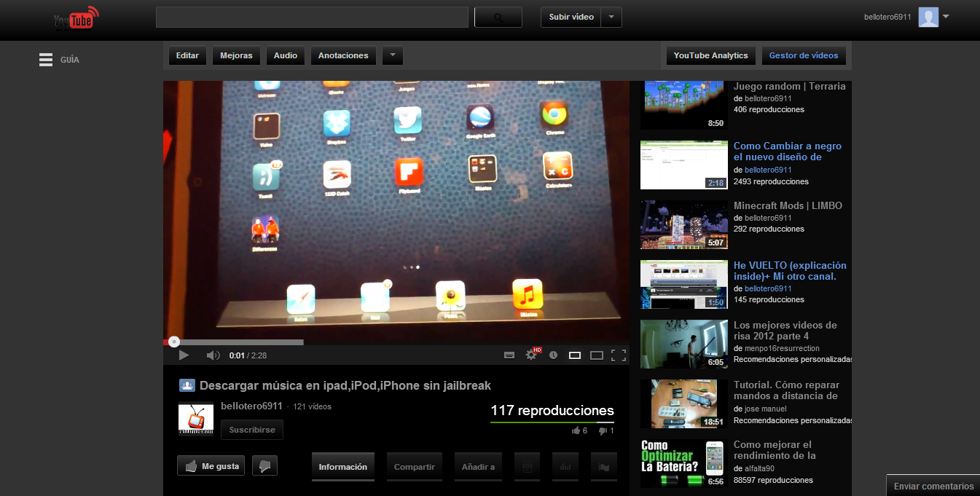Click the Suscribirse button

pos(251,430)
